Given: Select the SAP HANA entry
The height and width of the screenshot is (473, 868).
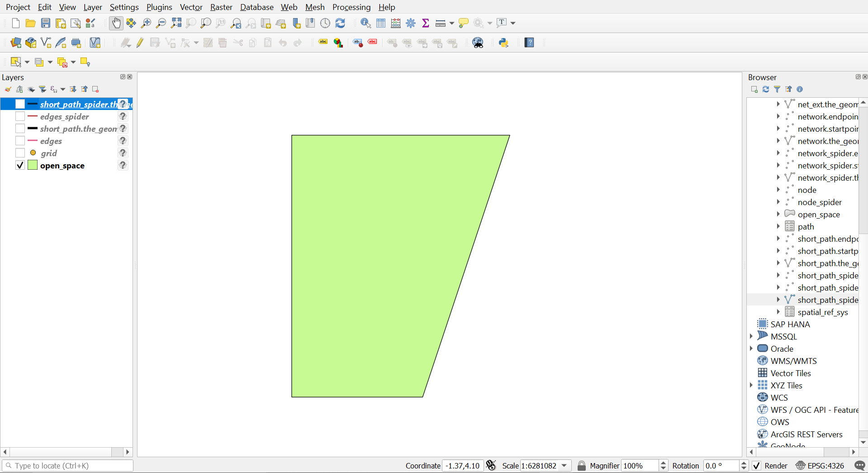Looking at the screenshot, I should point(790,324).
